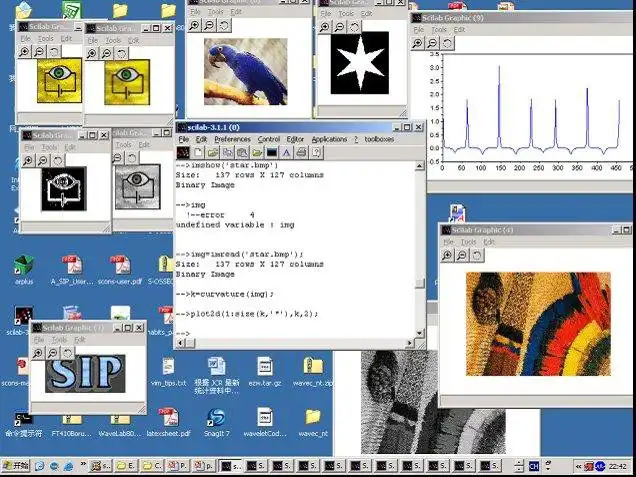Click the white star image

coord(360,63)
